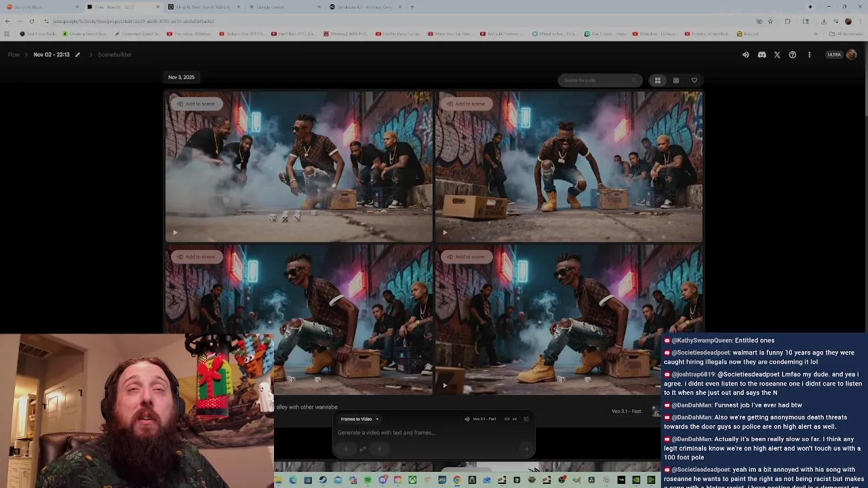This screenshot has width=868, height=488.
Task: Open top-left alley dice video thumbnail
Action: tap(298, 167)
